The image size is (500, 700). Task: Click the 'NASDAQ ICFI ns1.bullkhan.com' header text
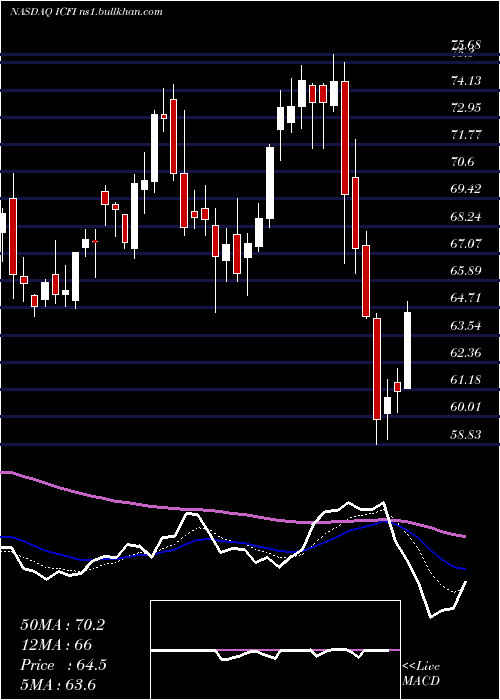86,12
